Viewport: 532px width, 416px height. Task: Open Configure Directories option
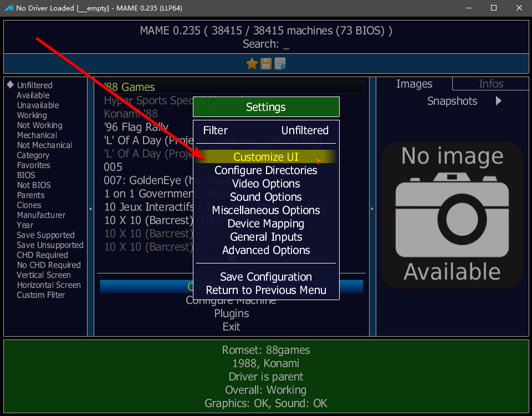(x=266, y=170)
